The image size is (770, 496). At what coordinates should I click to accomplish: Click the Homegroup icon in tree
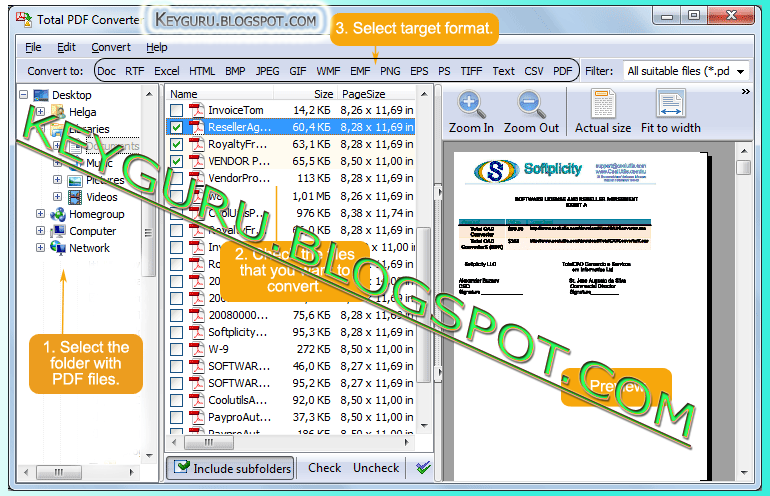click(58, 214)
